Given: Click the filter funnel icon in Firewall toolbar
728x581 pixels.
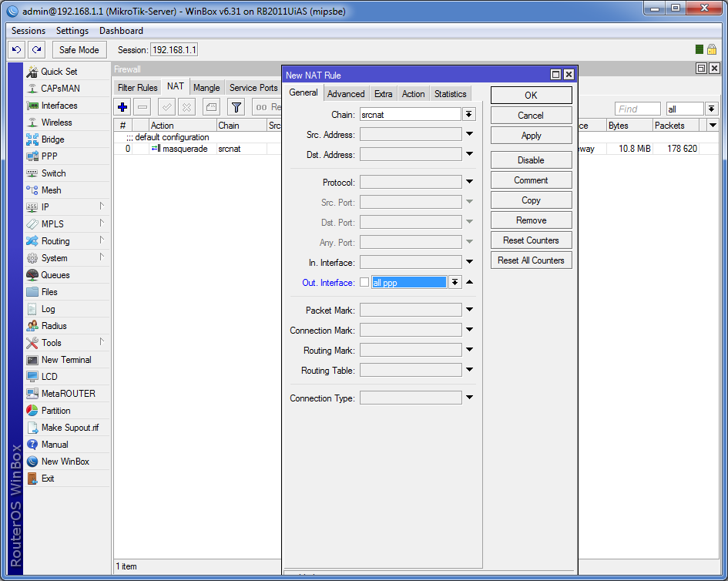Looking at the screenshot, I should point(237,107).
